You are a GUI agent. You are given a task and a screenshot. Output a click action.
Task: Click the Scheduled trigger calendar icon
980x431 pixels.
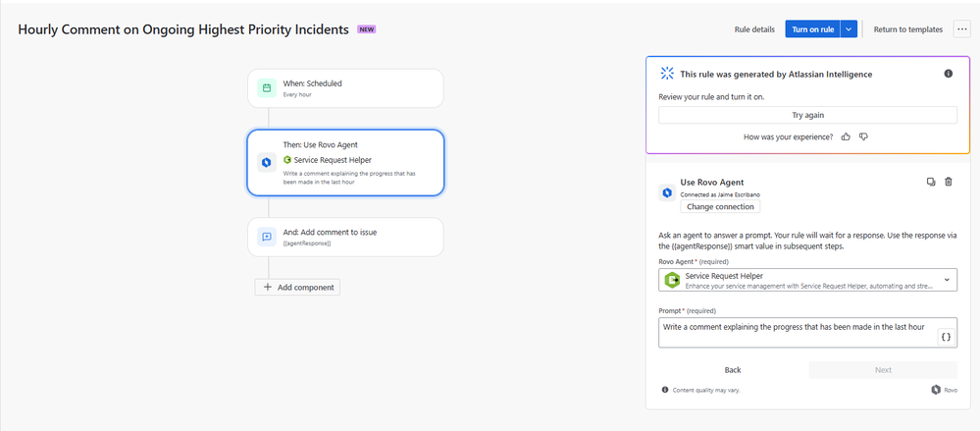point(267,88)
